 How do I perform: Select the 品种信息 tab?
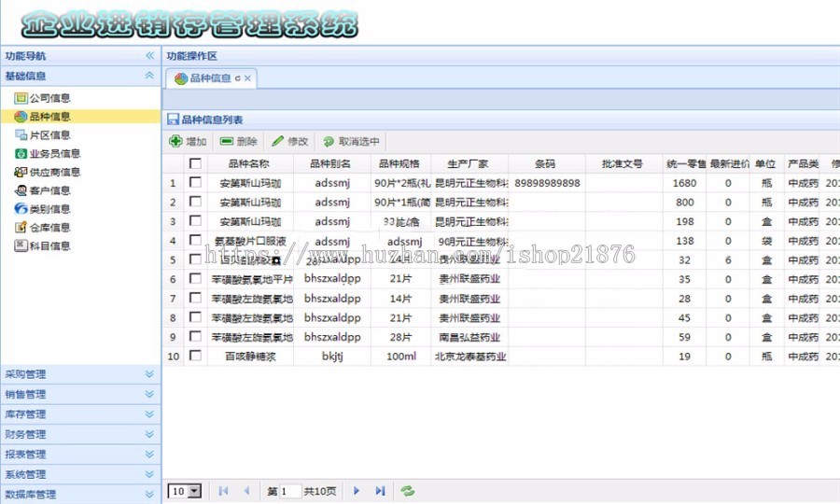(x=211, y=78)
